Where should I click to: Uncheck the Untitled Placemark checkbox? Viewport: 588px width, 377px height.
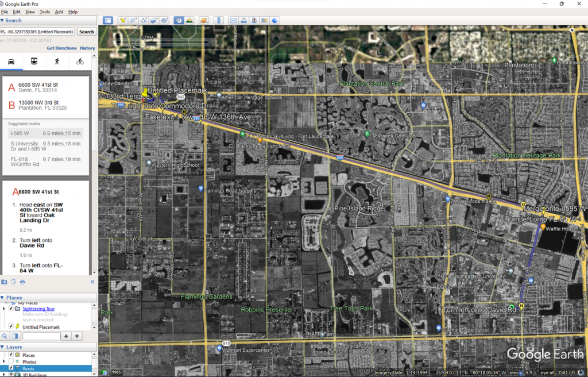(x=11, y=326)
